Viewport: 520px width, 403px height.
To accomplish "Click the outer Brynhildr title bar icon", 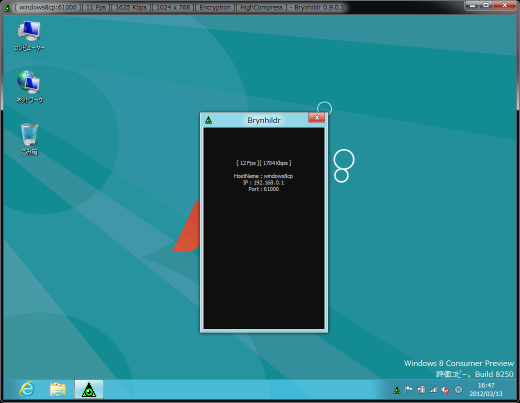I will tap(8, 7).
